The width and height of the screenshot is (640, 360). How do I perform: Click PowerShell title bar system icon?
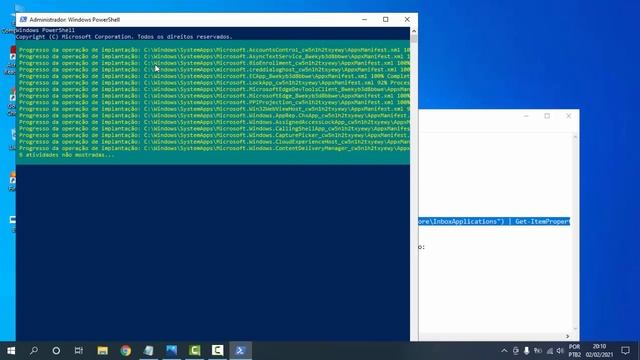point(23,20)
